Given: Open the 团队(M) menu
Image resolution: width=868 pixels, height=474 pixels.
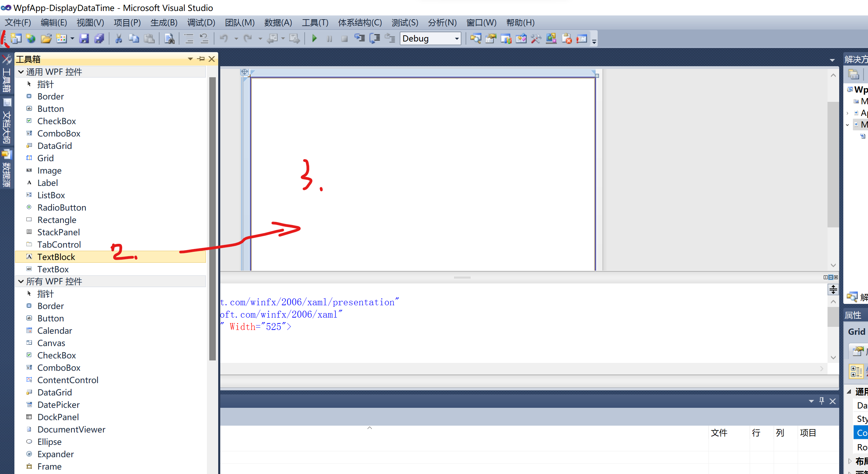Looking at the screenshot, I should pos(239,22).
